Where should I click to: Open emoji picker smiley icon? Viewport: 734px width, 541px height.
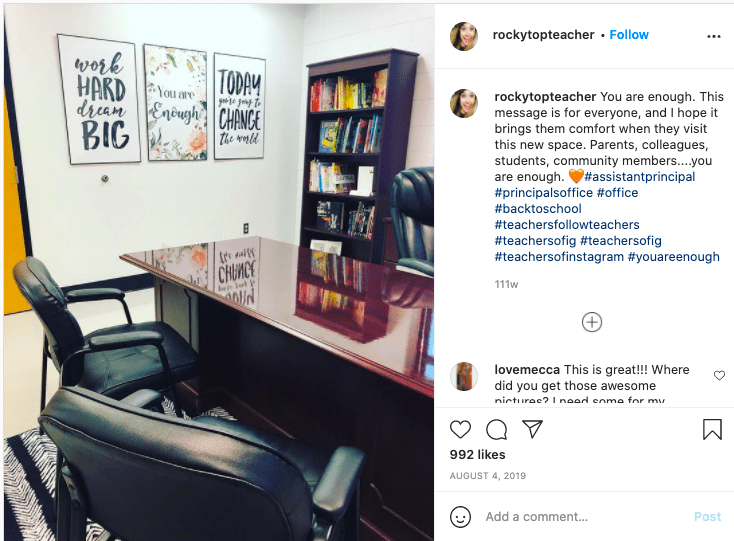[460, 517]
